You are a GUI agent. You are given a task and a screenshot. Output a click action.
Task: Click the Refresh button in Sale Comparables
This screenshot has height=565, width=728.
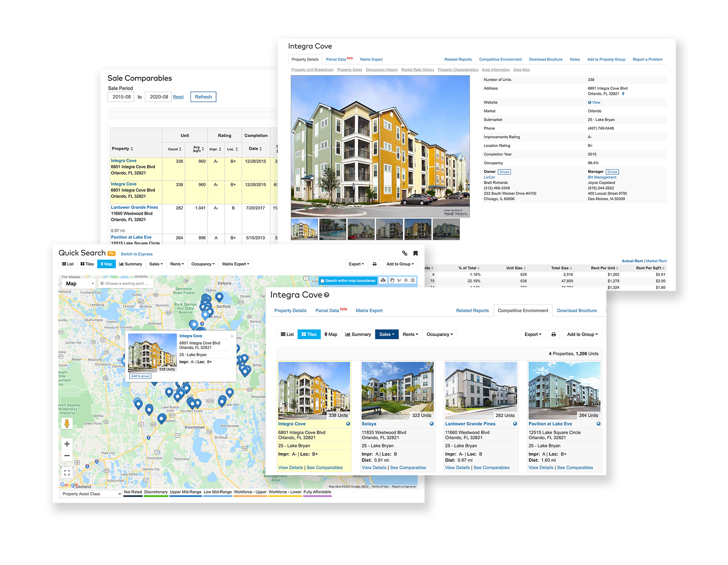point(203,97)
